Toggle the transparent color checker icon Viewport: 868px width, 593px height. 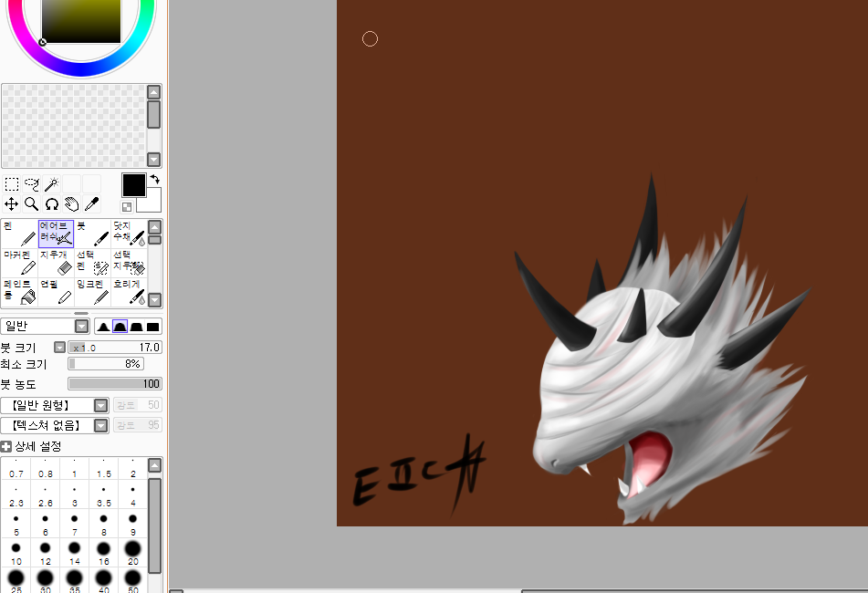tap(127, 207)
